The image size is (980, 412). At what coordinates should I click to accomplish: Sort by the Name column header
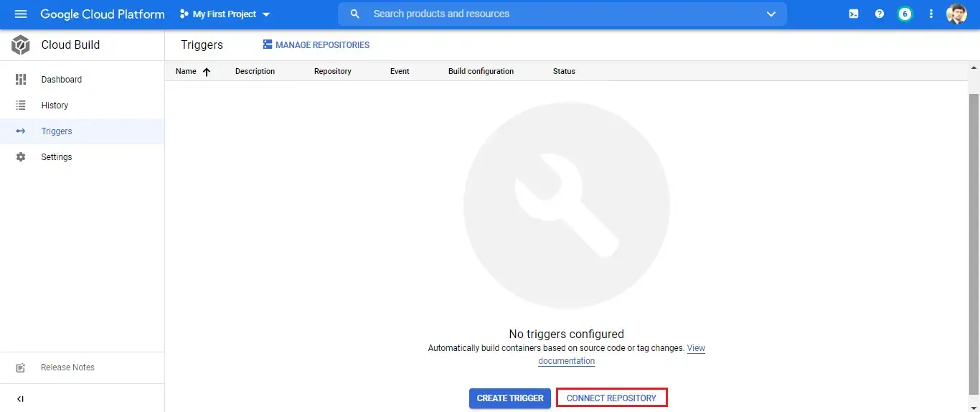click(x=186, y=72)
